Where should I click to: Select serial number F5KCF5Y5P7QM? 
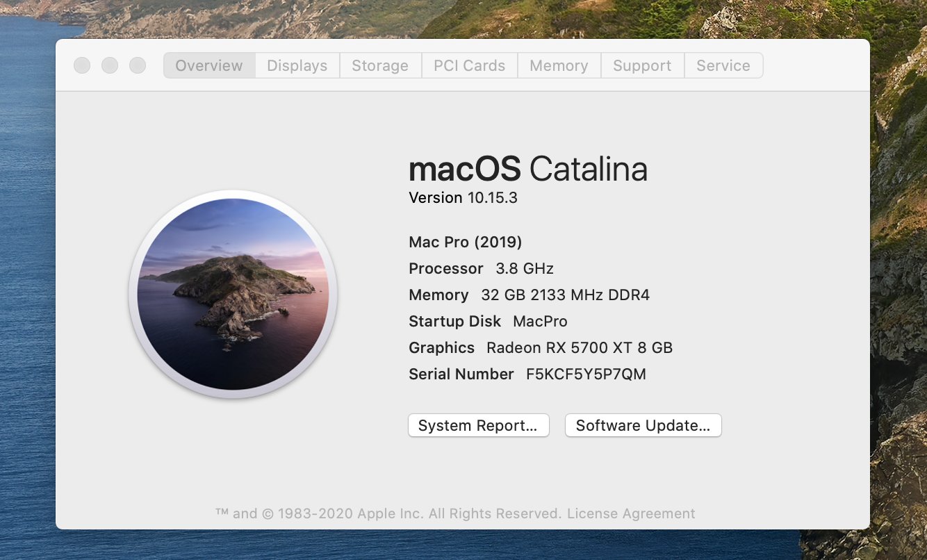point(586,374)
